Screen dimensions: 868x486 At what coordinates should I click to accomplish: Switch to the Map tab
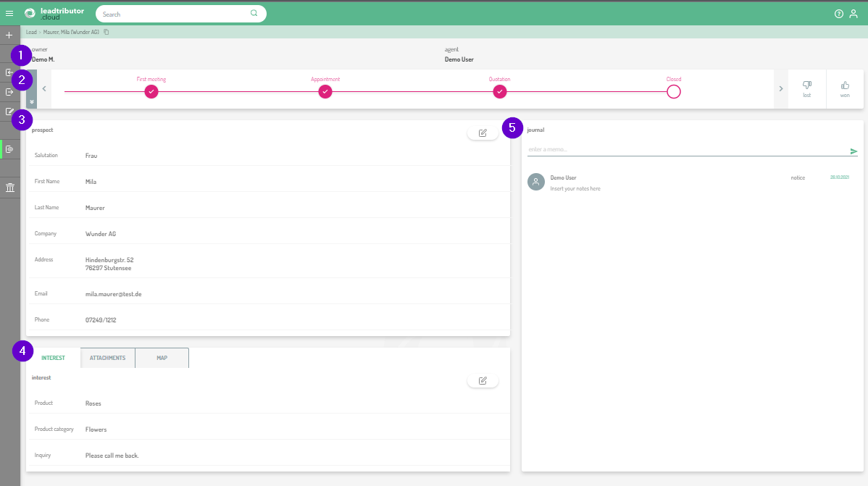coord(162,358)
